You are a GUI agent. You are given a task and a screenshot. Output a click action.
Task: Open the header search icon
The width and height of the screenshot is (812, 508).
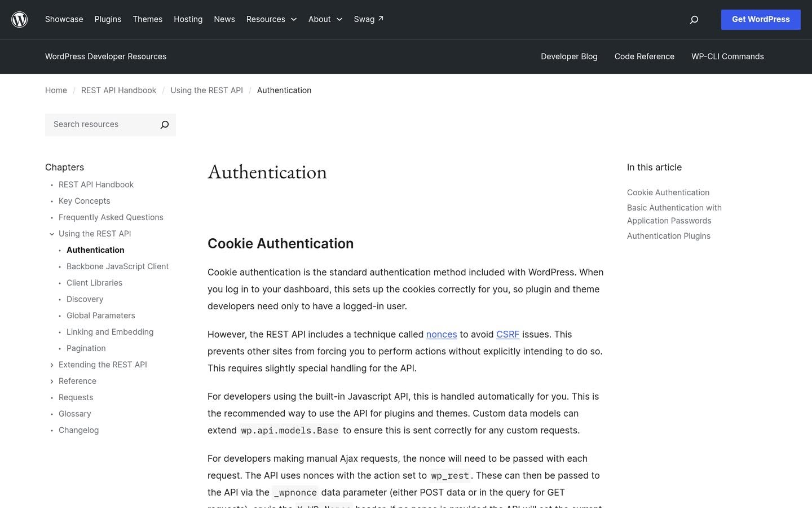coord(694,20)
